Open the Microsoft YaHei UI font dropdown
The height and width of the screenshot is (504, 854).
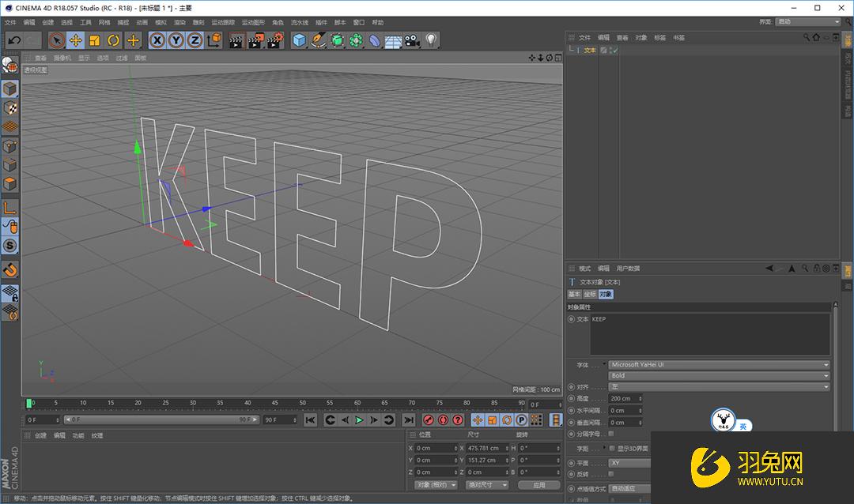[716, 365]
